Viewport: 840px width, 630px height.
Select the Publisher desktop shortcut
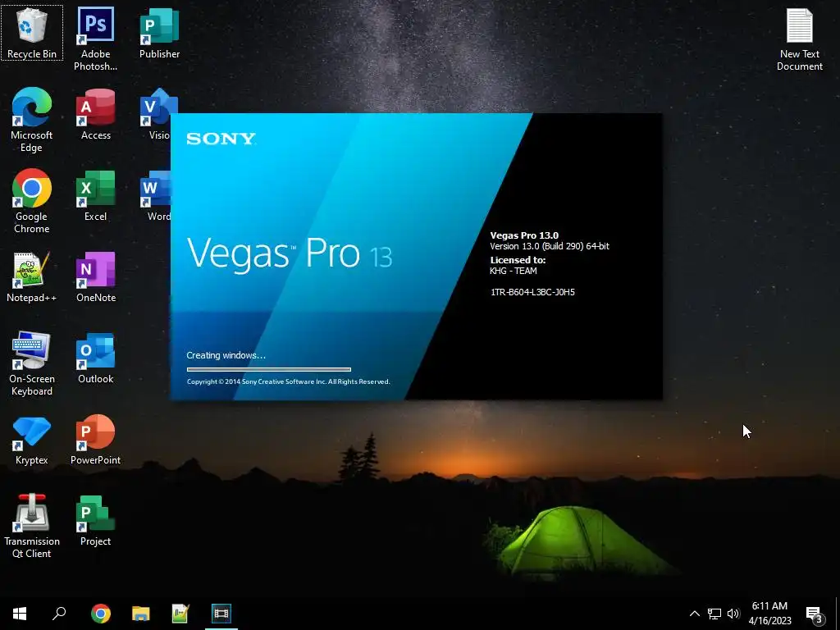(x=159, y=32)
